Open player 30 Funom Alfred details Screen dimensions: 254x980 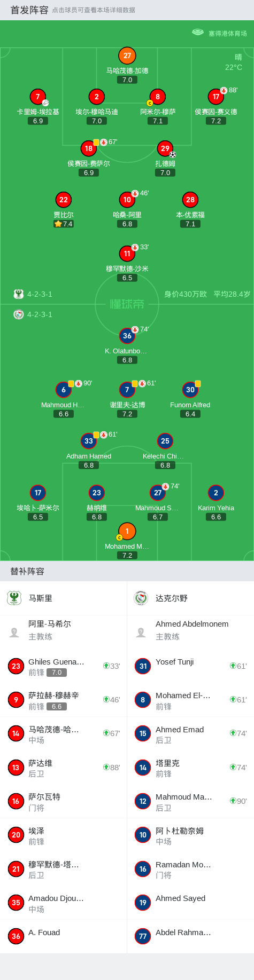[190, 390]
